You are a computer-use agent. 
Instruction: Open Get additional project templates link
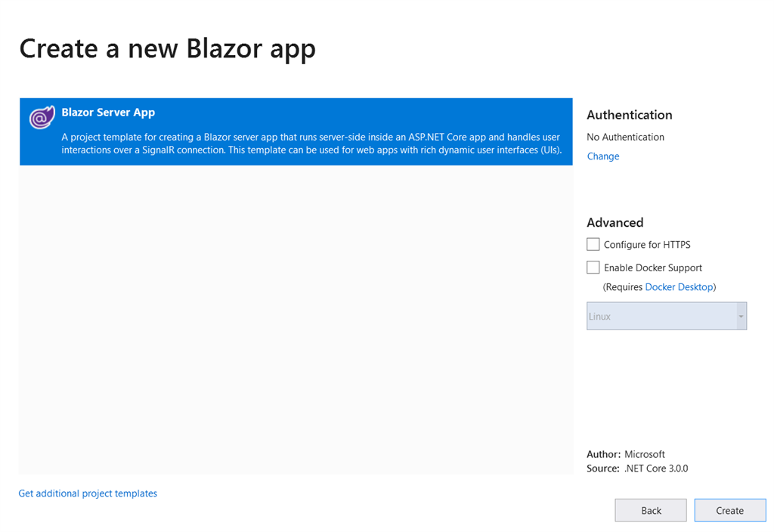88,493
